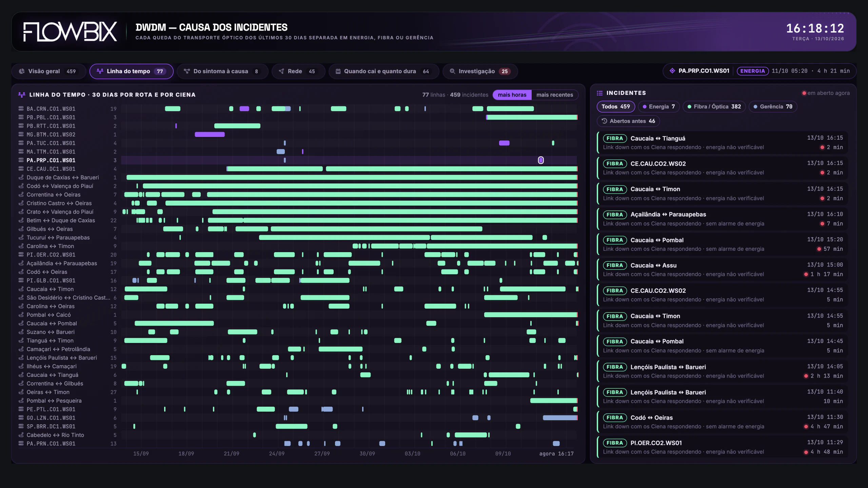Open the Quando cai e quanto dura tab

[383, 71]
